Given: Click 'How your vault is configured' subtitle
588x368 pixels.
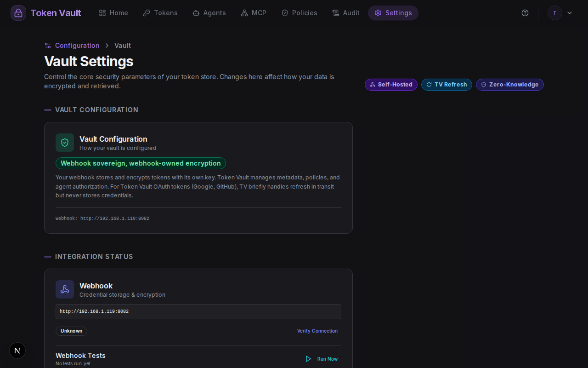Looking at the screenshot, I should pos(118,148).
